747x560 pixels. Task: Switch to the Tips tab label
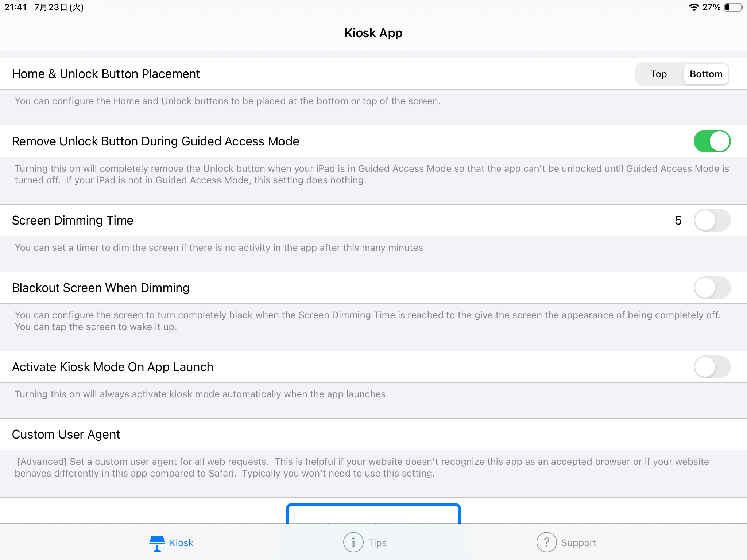pyautogui.click(x=377, y=543)
